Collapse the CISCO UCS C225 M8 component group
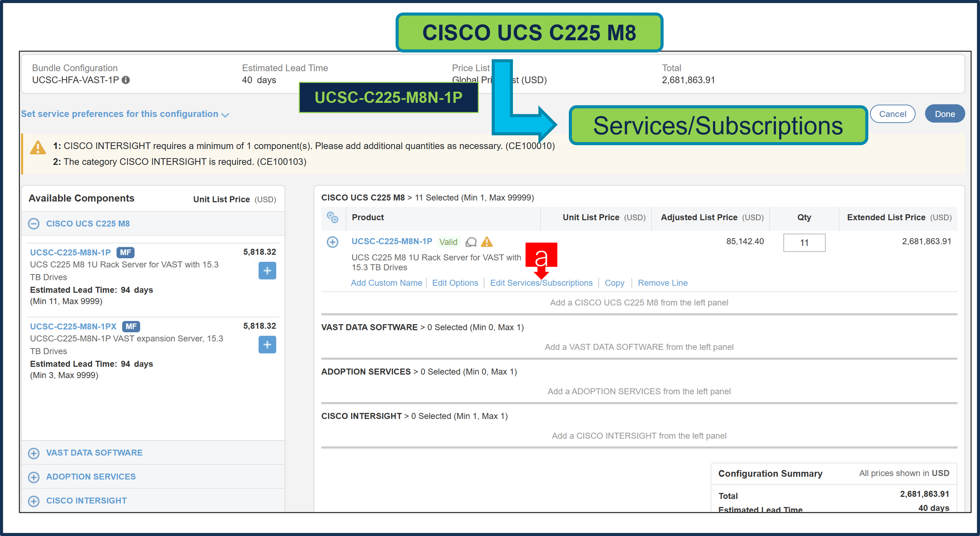Viewport: 980px width, 536px height. 34,224
